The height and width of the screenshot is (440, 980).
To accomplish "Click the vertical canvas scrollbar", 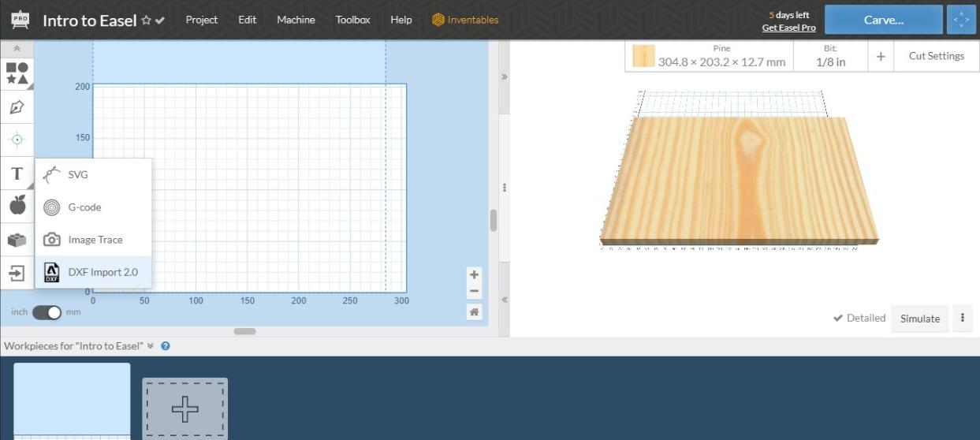I will (x=494, y=220).
